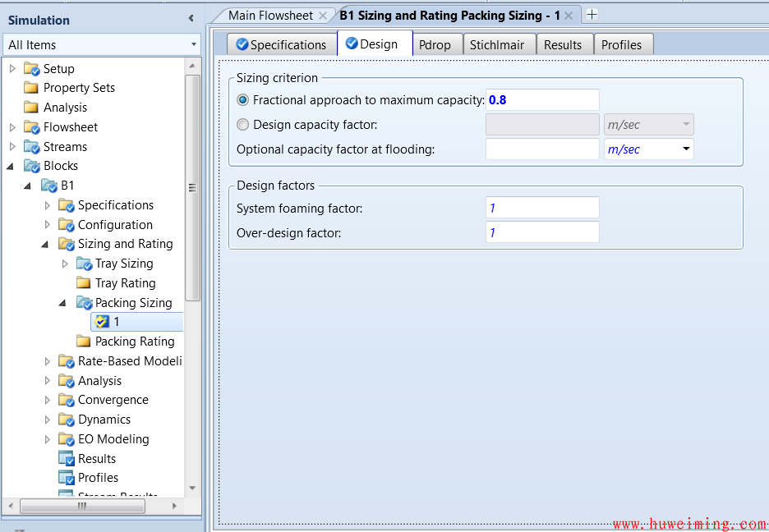Close the Main Flowsheet tab
This screenshot has width=769, height=532.
323,16
